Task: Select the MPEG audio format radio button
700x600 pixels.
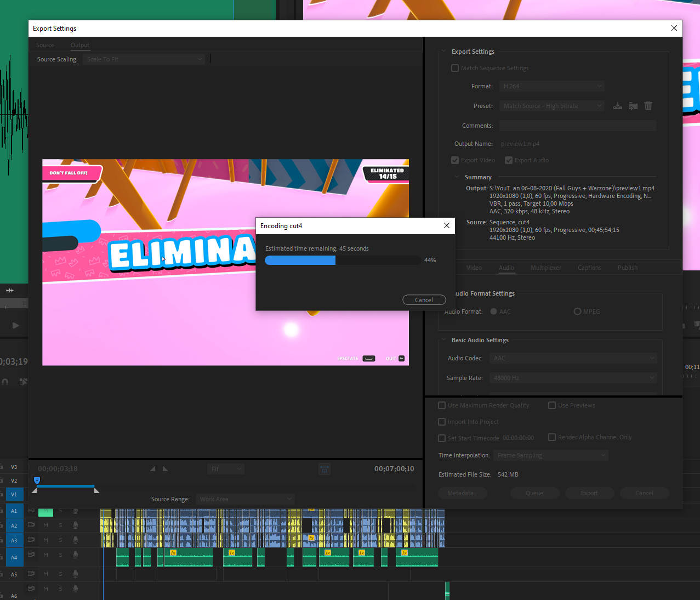Action: coord(577,312)
